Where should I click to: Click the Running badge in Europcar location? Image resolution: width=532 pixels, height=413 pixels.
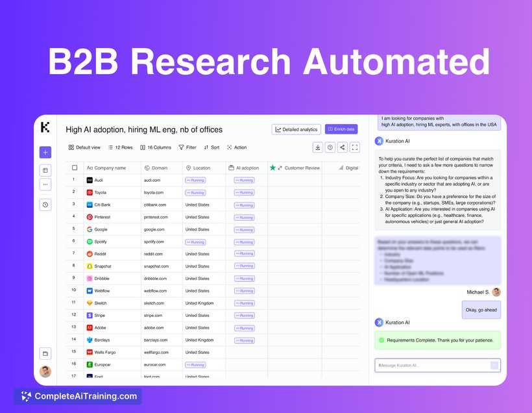[x=195, y=365]
